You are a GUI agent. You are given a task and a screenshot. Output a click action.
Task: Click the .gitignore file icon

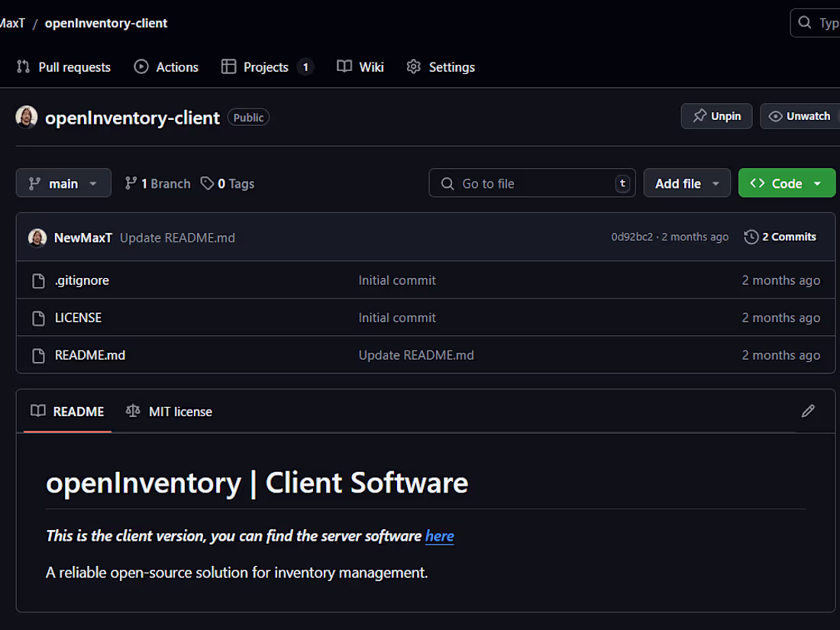click(38, 280)
